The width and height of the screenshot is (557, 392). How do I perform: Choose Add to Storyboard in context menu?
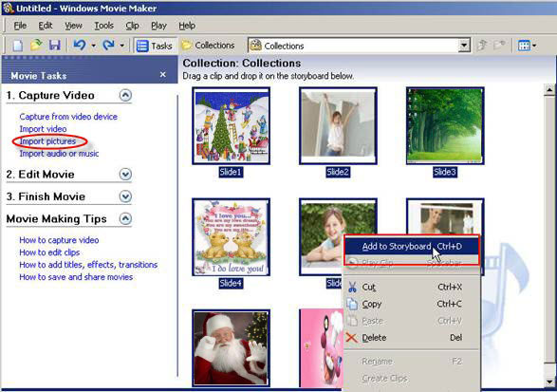pos(412,246)
